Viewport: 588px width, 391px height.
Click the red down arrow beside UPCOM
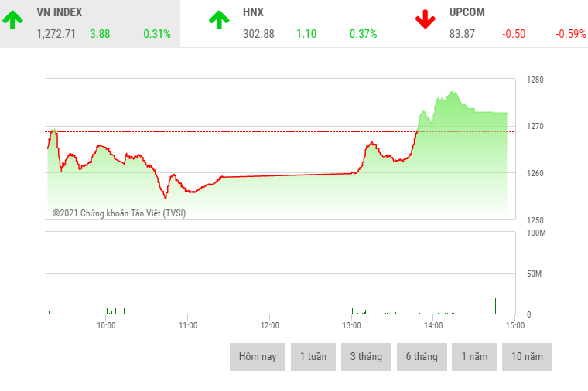click(425, 20)
